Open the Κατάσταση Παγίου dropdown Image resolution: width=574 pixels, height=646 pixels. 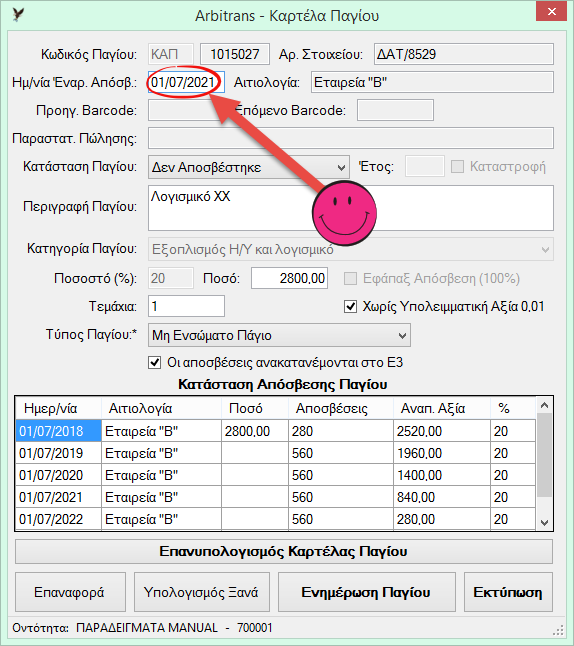click(248, 167)
